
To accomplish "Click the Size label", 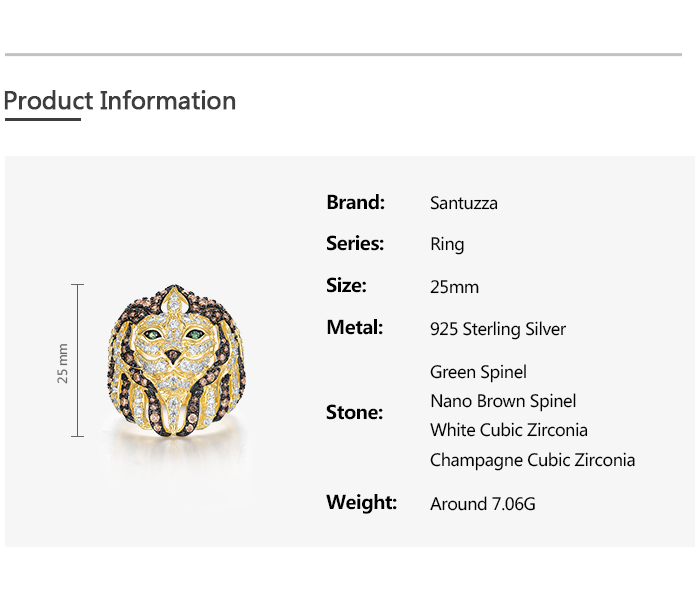I will [x=346, y=285].
